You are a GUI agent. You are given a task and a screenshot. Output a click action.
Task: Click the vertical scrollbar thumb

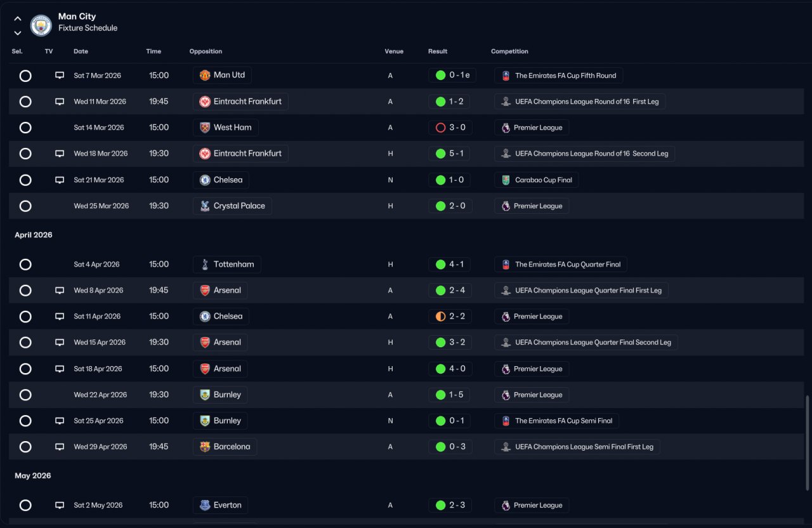[x=808, y=443]
